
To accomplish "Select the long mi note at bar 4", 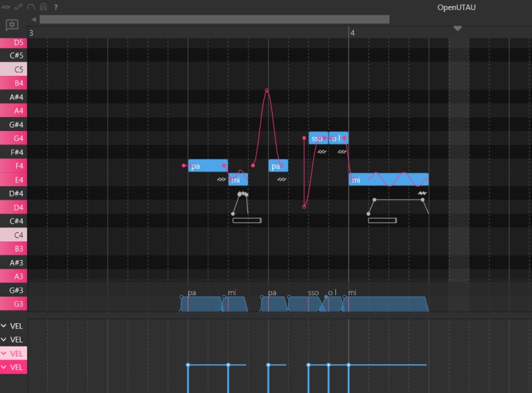I will click(x=389, y=180).
